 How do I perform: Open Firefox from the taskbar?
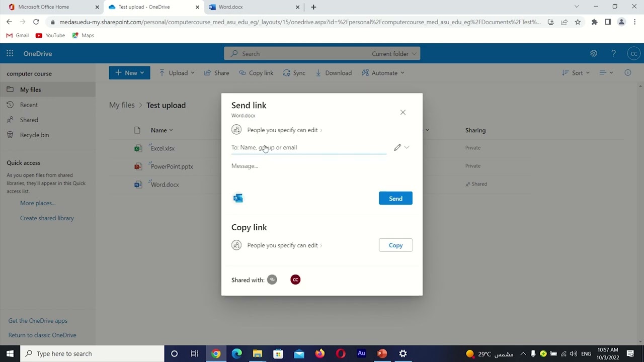click(x=319, y=353)
